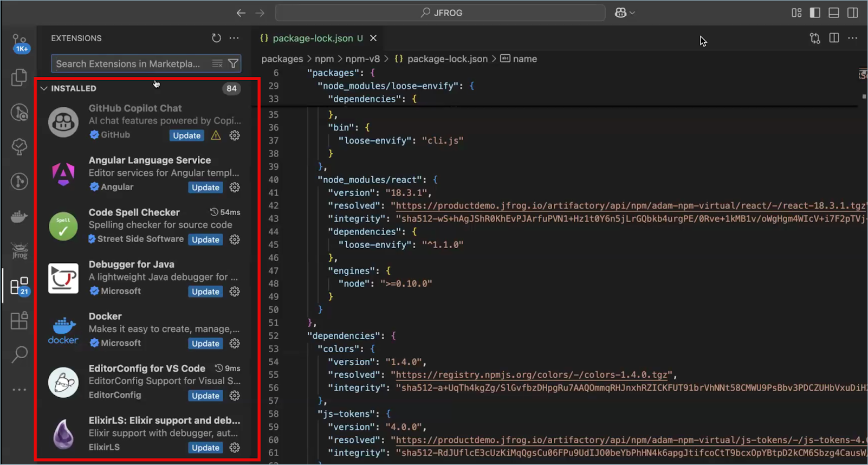This screenshot has height=465, width=868.
Task: Open Angular Language Service manage gear
Action: 235,188
